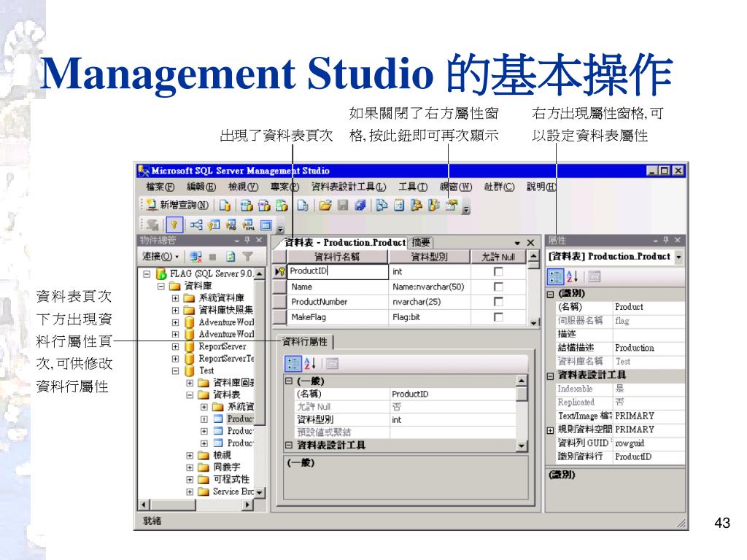Click the row selector with the key icon
Image resolution: width=747 pixels, height=560 pixels.
tap(279, 271)
